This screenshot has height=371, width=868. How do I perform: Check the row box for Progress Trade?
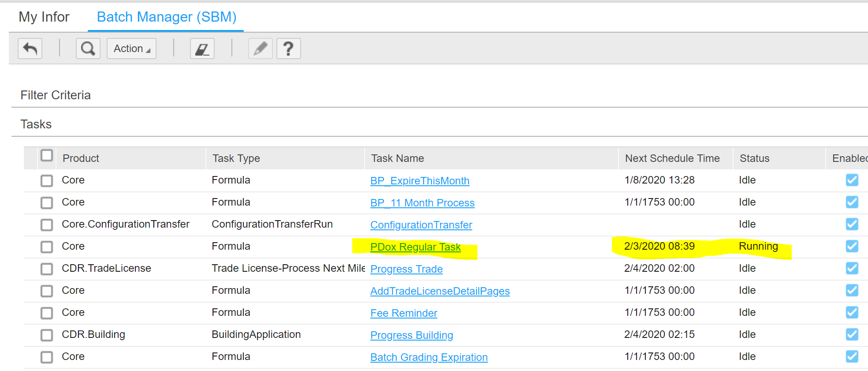point(47,269)
